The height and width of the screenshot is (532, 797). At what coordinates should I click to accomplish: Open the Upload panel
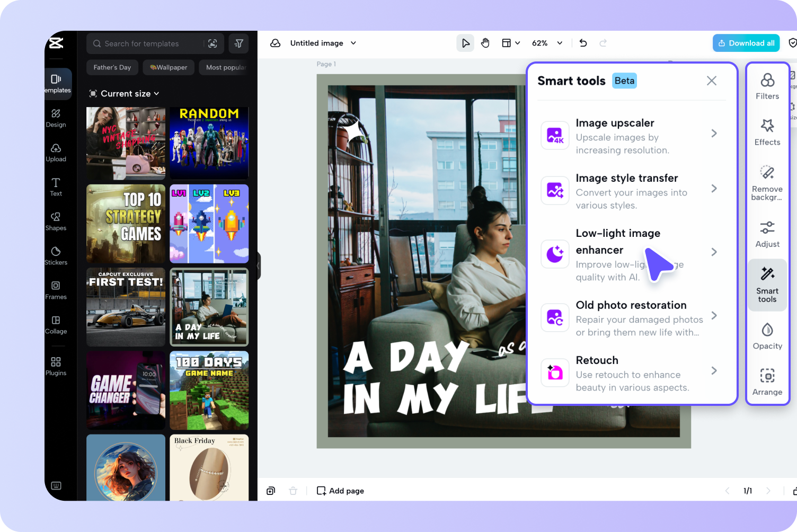[x=56, y=154]
